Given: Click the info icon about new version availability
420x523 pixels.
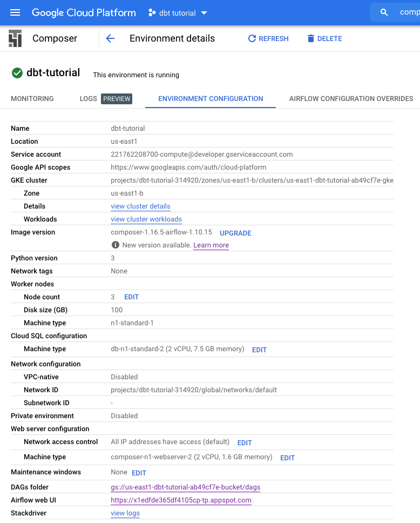Looking at the screenshot, I should 116,245.
